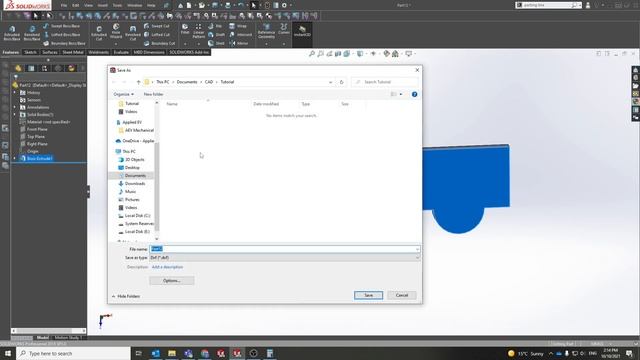This screenshot has height=360, width=640.
Task: Click the Windows Start button
Action: (8, 353)
